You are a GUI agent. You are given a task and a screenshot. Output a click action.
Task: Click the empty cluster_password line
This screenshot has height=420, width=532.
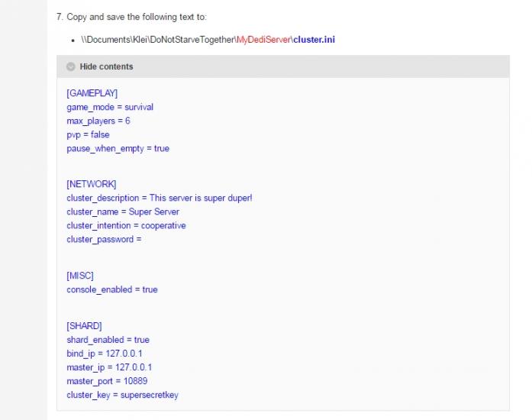pyautogui.click(x=104, y=239)
